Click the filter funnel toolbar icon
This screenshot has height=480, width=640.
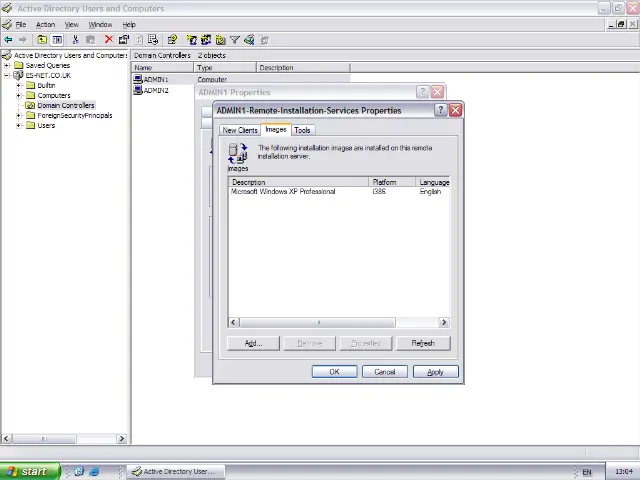click(235, 40)
